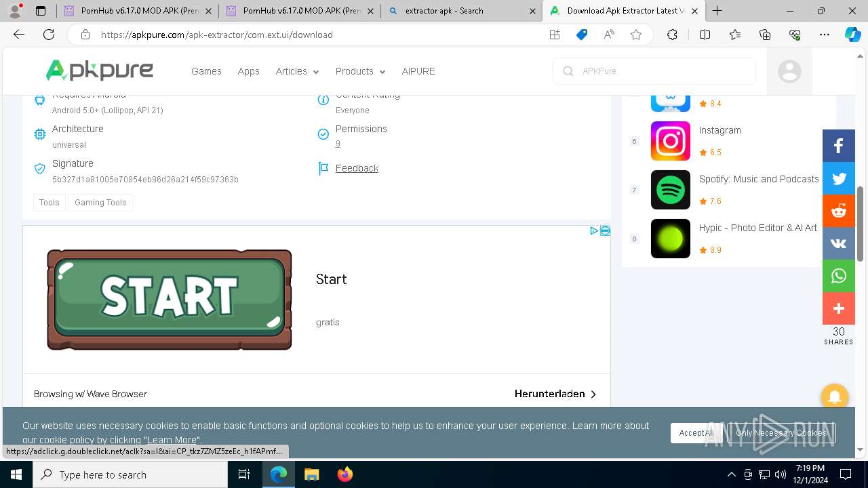This screenshot has height=488, width=868.
Task: Switch to the extractor apk Search tab
Action: click(x=461, y=11)
